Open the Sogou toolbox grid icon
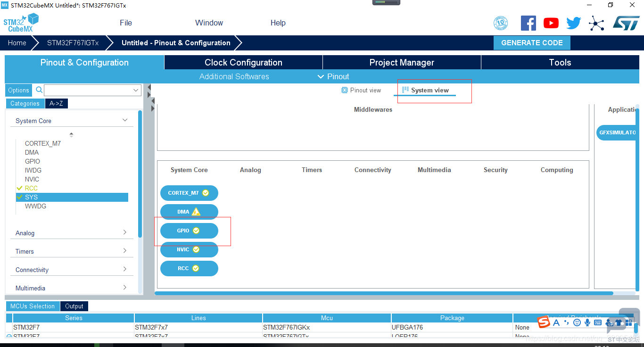644x347 pixels. (x=629, y=322)
